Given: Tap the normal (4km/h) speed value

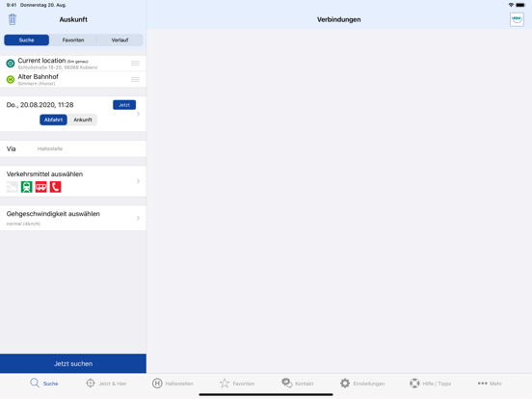Looking at the screenshot, I should coord(23,224).
